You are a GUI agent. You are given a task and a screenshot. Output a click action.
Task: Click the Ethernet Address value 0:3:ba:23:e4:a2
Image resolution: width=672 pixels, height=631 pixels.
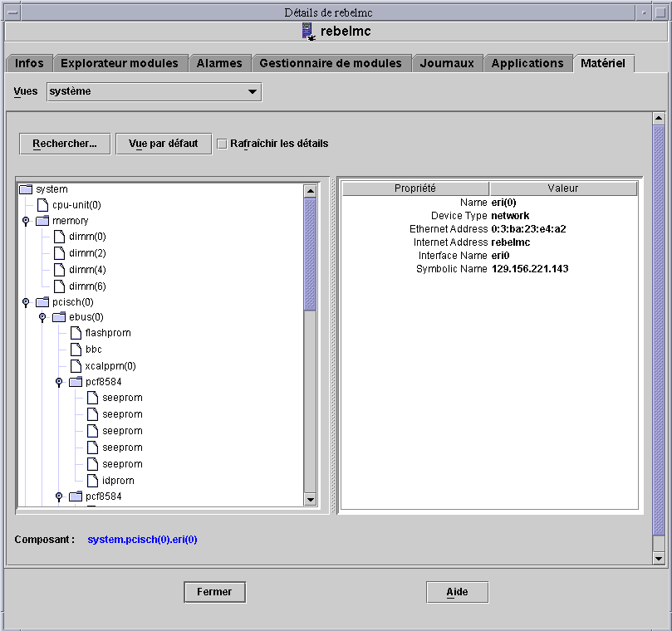(528, 229)
